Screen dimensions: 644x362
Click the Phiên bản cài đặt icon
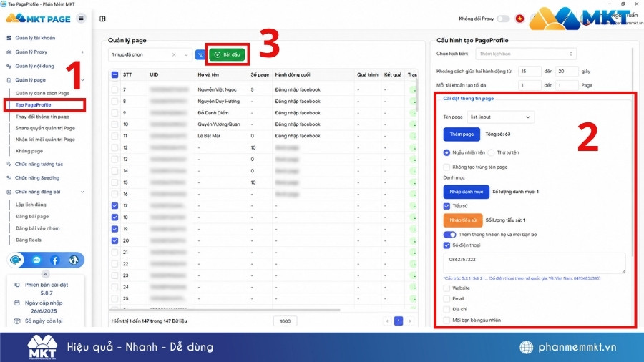pos(17,285)
